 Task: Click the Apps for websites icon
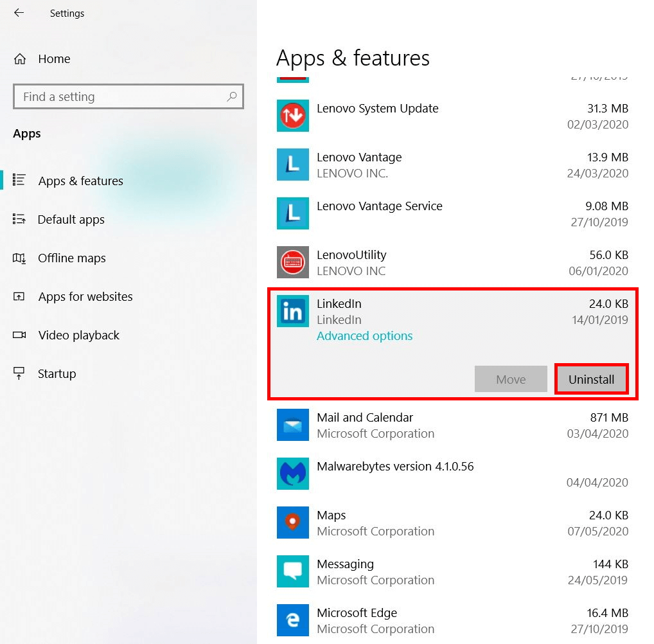19,296
